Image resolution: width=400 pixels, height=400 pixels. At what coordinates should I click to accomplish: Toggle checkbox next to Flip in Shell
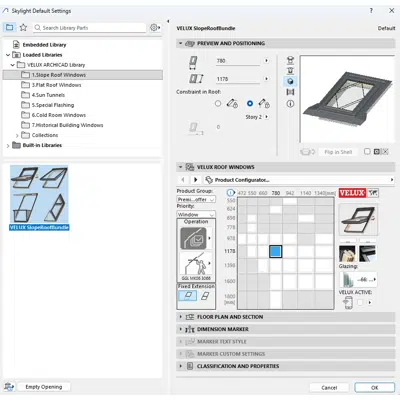click(367, 152)
